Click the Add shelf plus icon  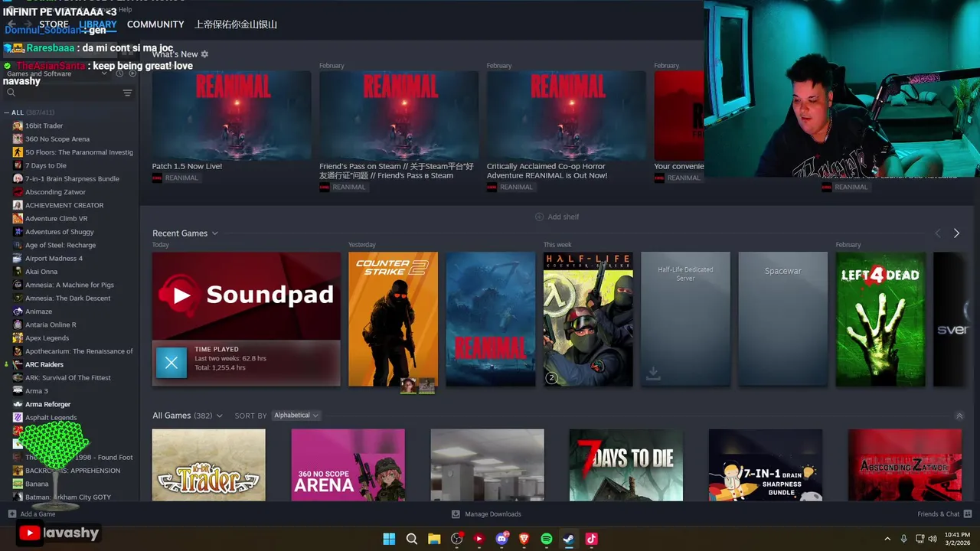[539, 217]
